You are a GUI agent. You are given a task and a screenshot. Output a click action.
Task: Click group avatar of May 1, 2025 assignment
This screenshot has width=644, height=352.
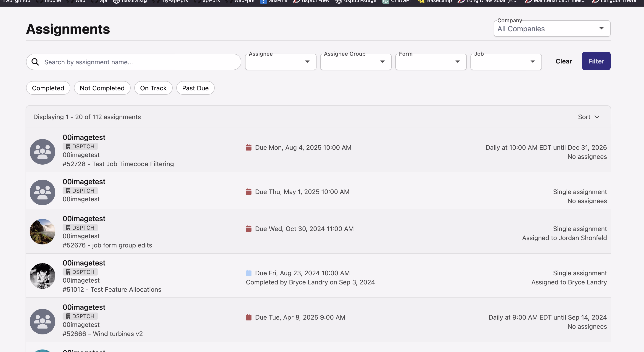coord(42,192)
